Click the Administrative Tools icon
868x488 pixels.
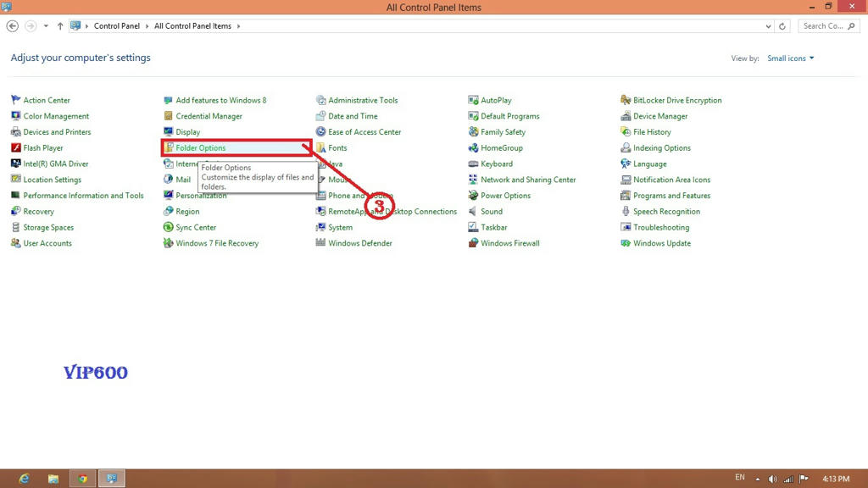(x=320, y=100)
